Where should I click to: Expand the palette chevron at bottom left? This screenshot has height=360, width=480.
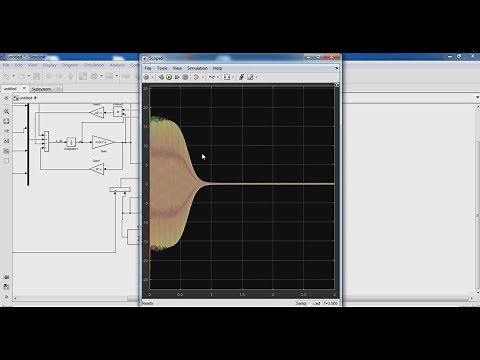pyautogui.click(x=6, y=296)
